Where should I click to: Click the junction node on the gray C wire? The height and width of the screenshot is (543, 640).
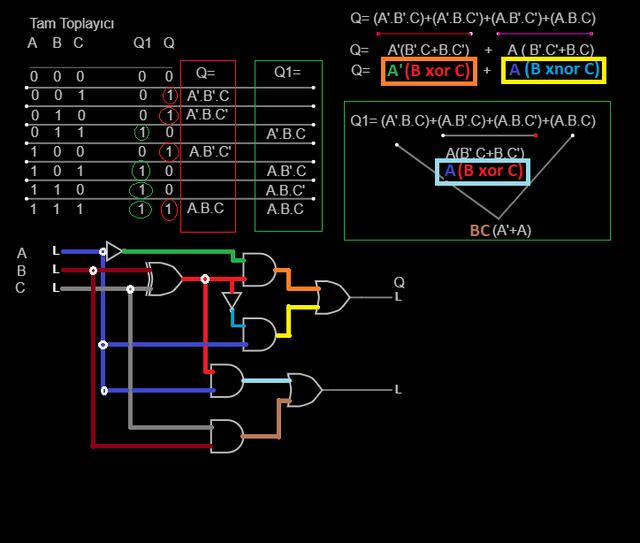pyautogui.click(x=130, y=289)
